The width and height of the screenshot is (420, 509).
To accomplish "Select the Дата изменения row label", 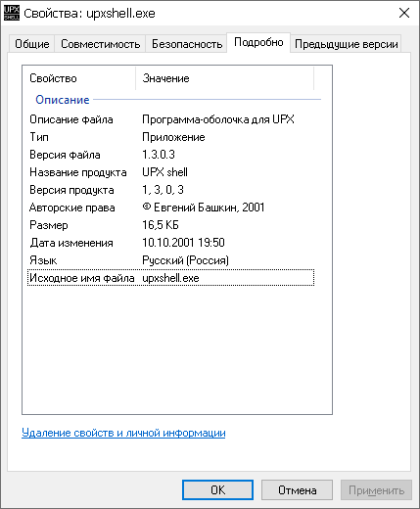I will coord(71,243).
